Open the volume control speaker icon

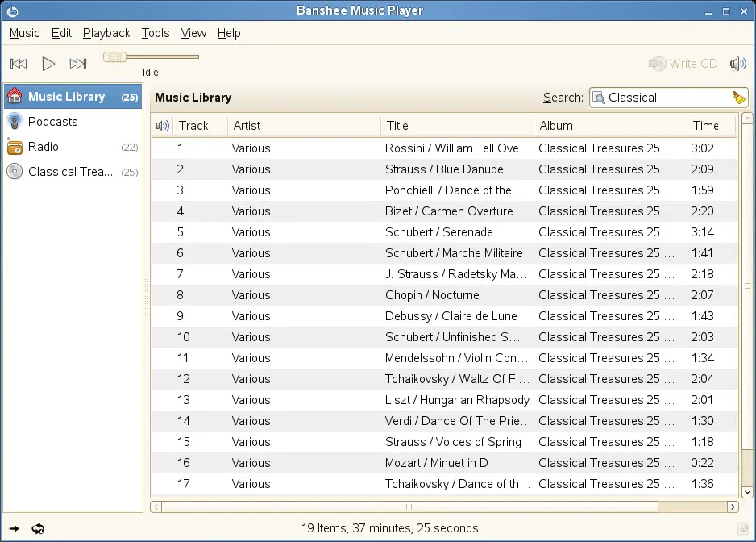(737, 64)
